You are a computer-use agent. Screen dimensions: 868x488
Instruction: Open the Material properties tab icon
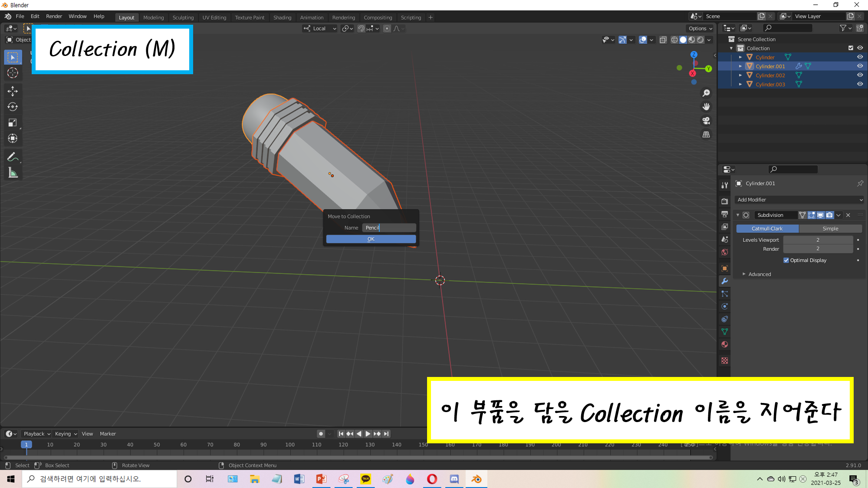724,344
